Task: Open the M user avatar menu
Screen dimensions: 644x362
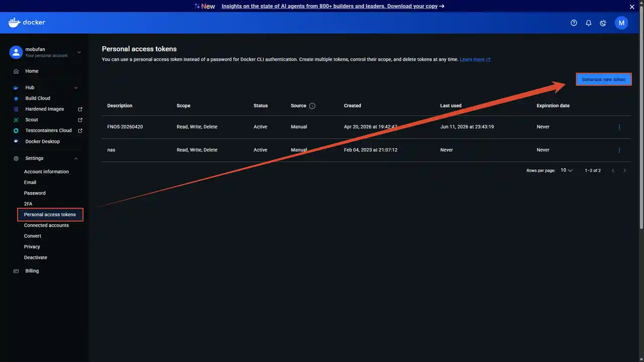Action: pyautogui.click(x=621, y=23)
